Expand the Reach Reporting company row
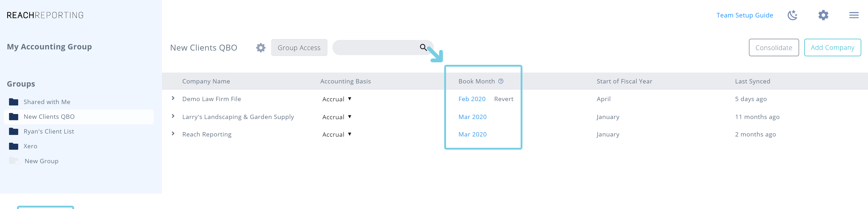 pyautogui.click(x=173, y=134)
